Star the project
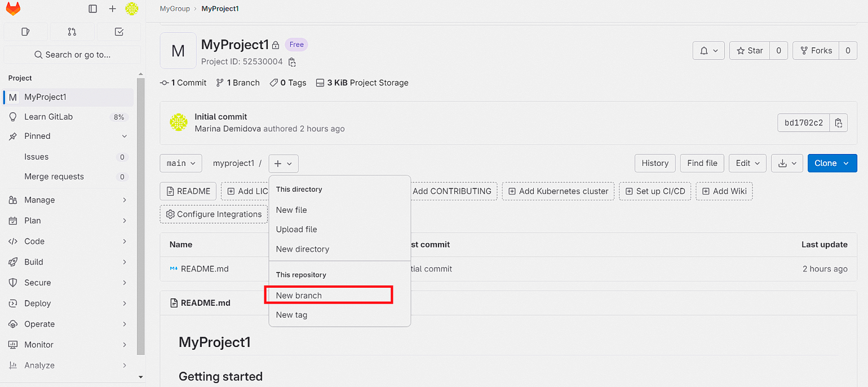Screen dimensions: 868x387 tap(750, 51)
